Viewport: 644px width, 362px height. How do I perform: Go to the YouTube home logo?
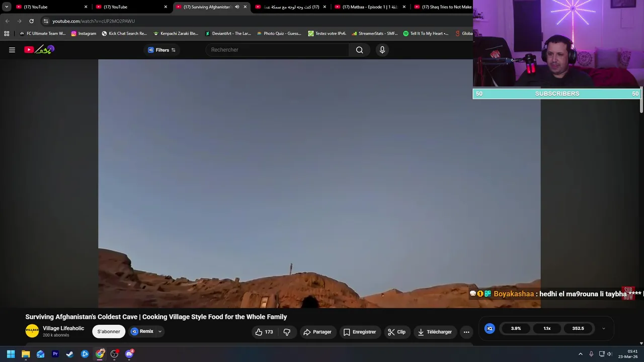(x=39, y=49)
